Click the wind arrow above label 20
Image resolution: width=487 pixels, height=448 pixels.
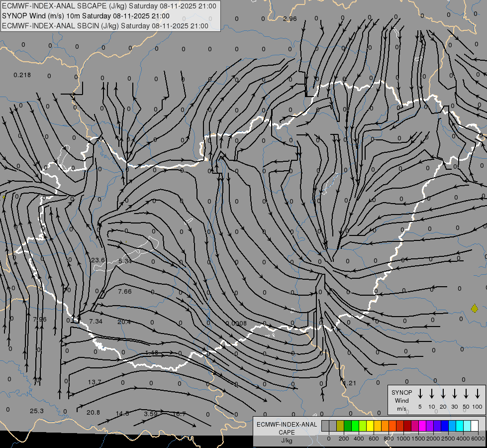point(443,394)
